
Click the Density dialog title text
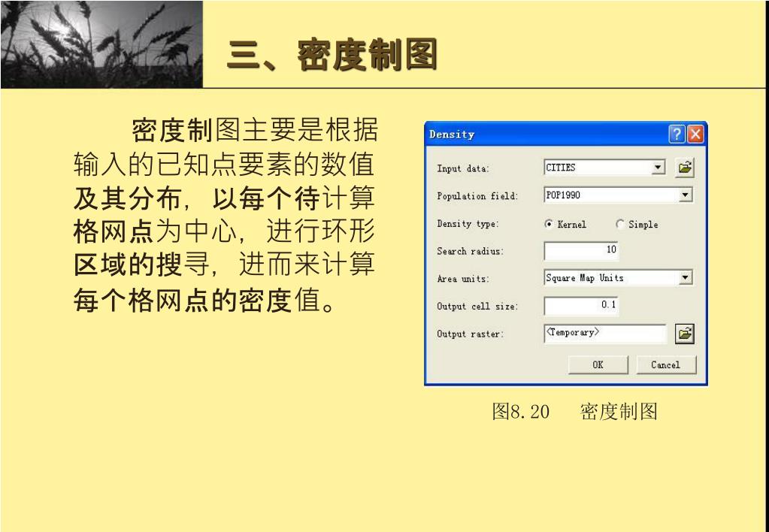[452, 135]
